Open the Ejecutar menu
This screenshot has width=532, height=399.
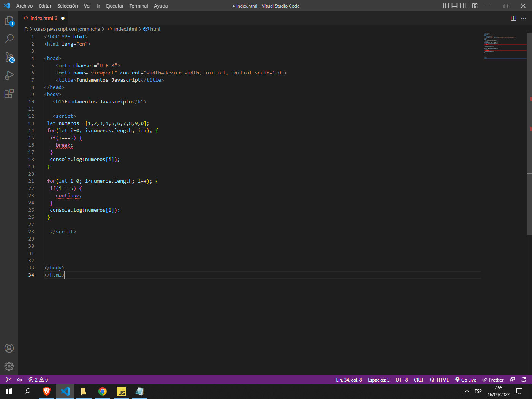click(x=115, y=6)
